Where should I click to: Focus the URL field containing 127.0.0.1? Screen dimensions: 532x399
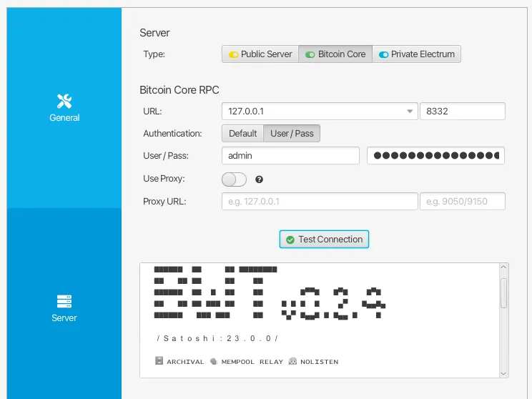pyautogui.click(x=320, y=112)
